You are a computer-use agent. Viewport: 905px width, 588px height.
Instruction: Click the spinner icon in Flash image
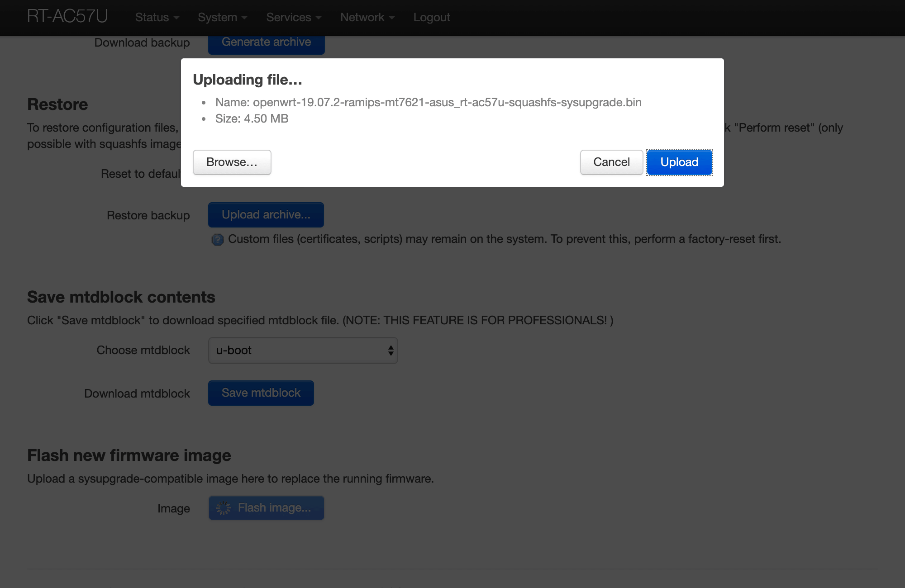224,508
